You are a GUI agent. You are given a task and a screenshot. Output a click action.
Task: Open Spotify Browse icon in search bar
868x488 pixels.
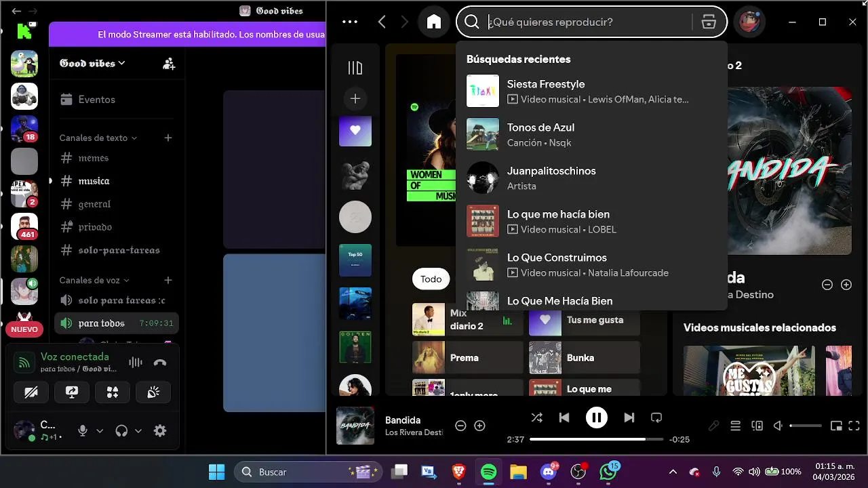pos(709,22)
